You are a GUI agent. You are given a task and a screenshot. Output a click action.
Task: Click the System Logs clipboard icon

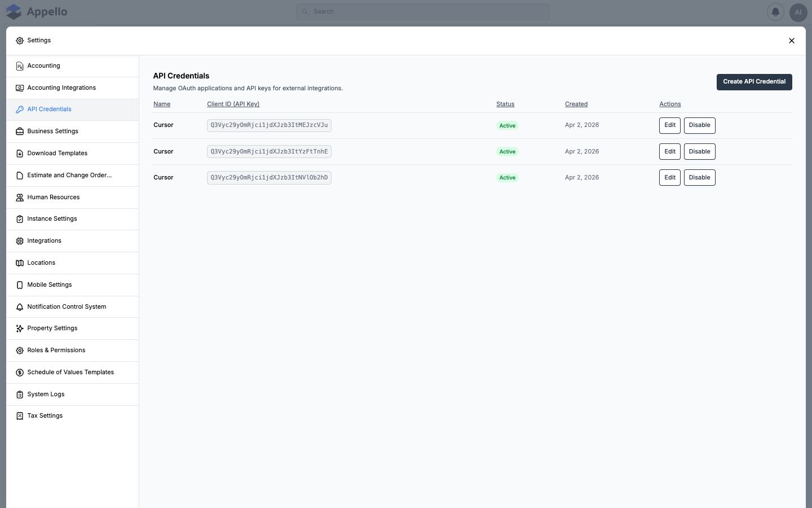(x=20, y=395)
